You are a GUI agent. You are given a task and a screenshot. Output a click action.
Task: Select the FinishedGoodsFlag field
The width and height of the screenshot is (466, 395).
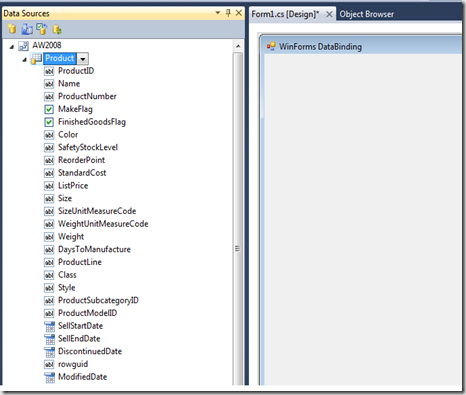click(92, 122)
